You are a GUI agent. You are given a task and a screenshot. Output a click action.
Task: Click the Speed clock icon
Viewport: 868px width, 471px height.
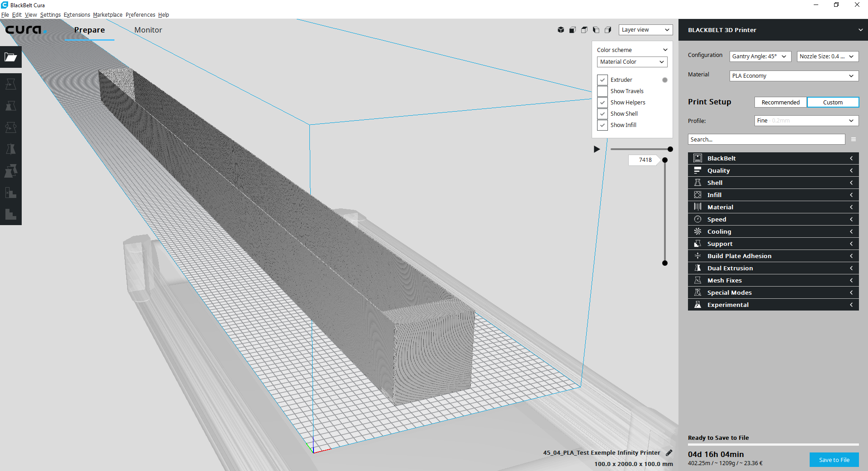(698, 219)
